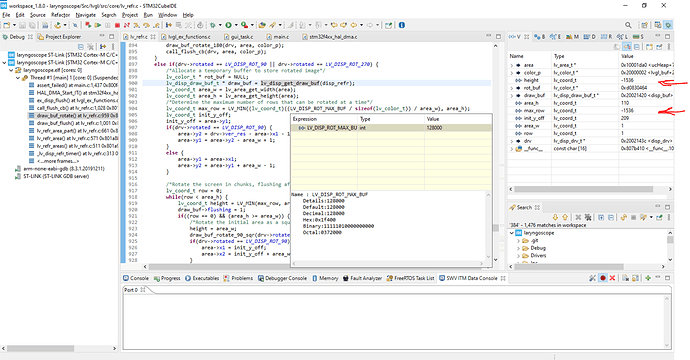Click the Variables view horizontal scrollbar

[584, 189]
